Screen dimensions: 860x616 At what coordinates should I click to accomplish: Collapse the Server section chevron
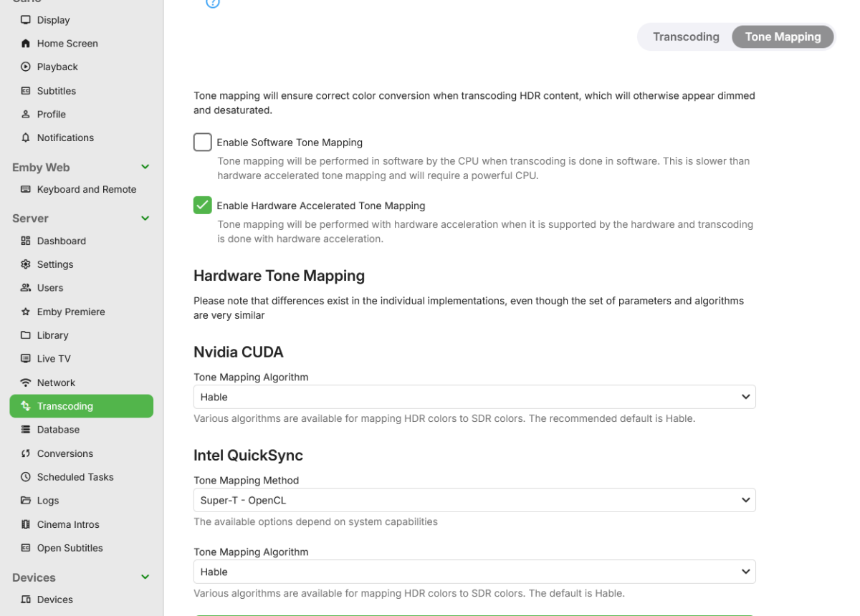point(145,218)
